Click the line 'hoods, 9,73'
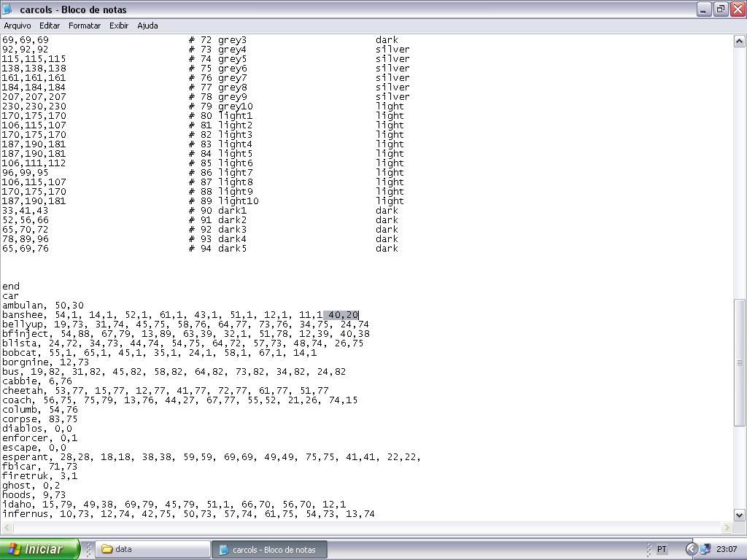Image resolution: width=747 pixels, height=560 pixels. tap(34, 496)
